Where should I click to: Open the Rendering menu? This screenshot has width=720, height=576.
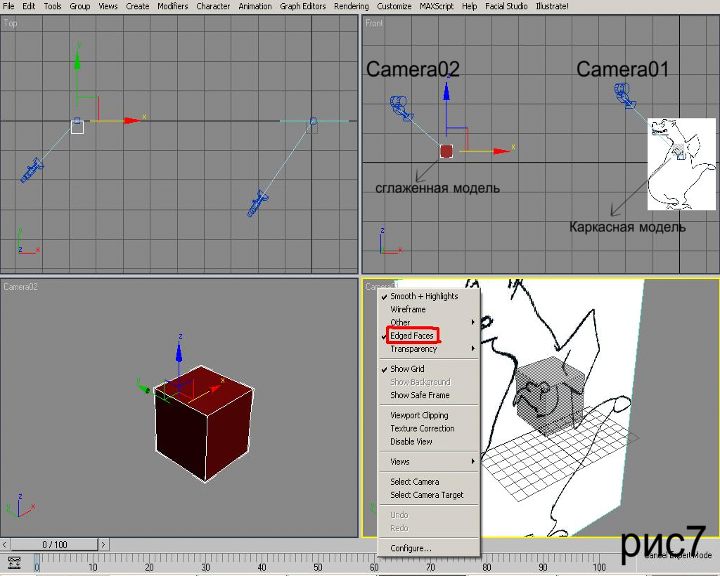351,6
